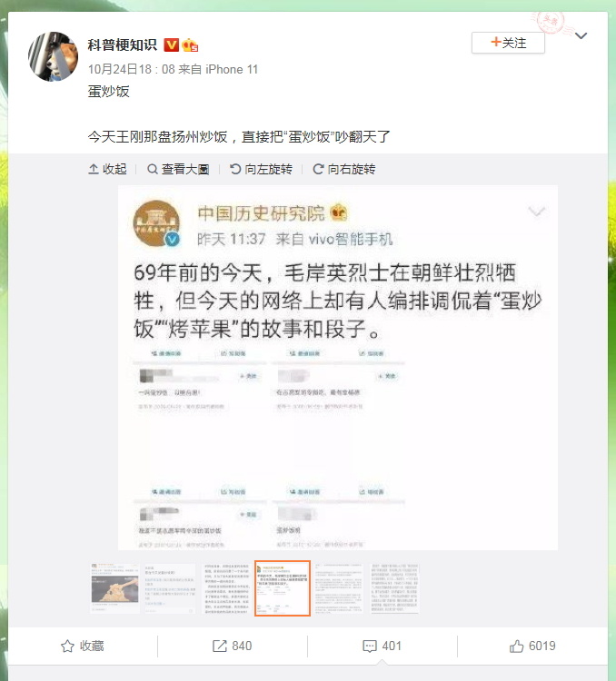
Task: Follow the account with +关注 button
Action: pyautogui.click(x=508, y=43)
